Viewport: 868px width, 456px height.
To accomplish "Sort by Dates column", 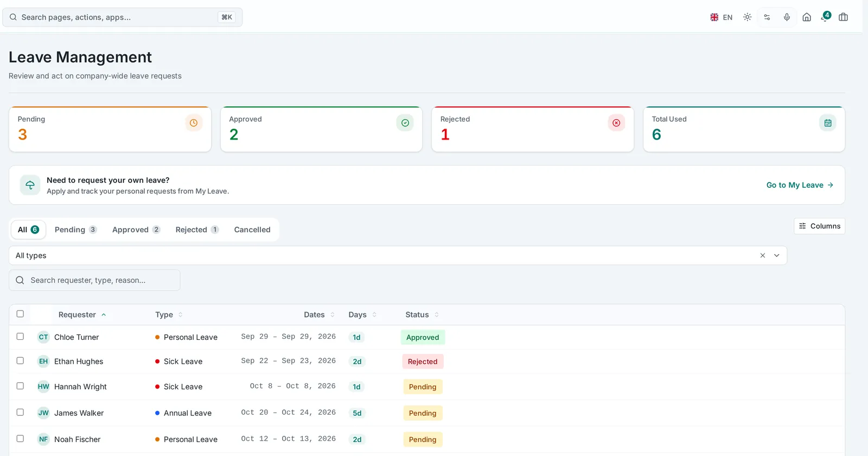I will (319, 315).
